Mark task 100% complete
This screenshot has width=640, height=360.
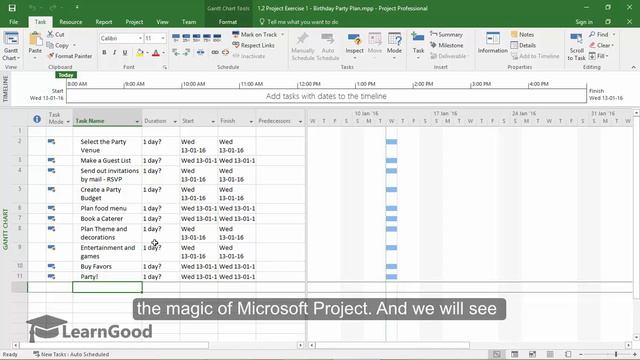pos(217,38)
